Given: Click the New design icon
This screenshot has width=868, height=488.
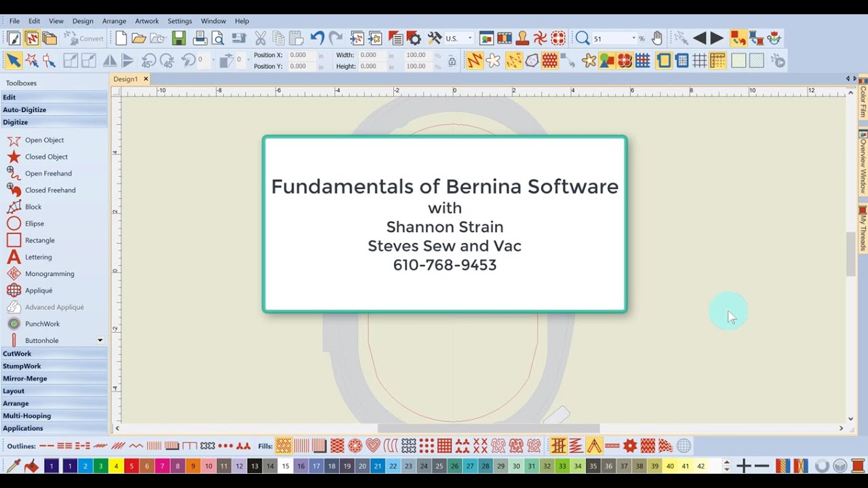Looking at the screenshot, I should [x=121, y=39].
